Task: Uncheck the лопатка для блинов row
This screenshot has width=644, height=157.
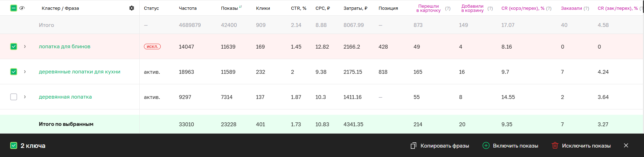Action: [x=14, y=47]
